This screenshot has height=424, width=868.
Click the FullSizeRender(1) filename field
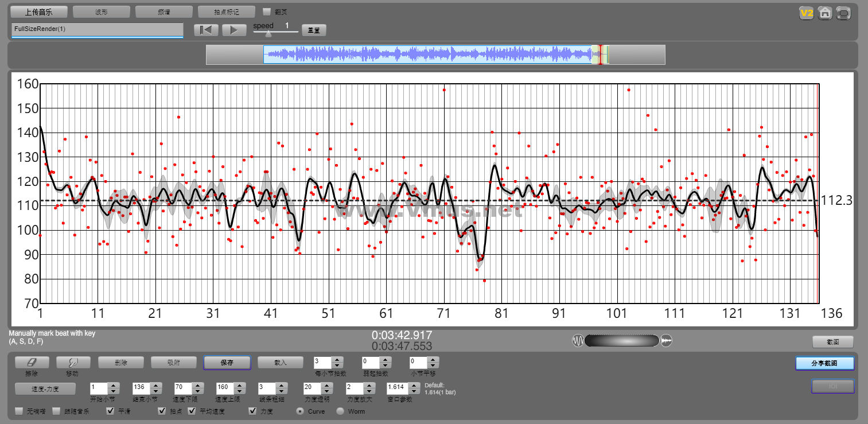(x=97, y=29)
